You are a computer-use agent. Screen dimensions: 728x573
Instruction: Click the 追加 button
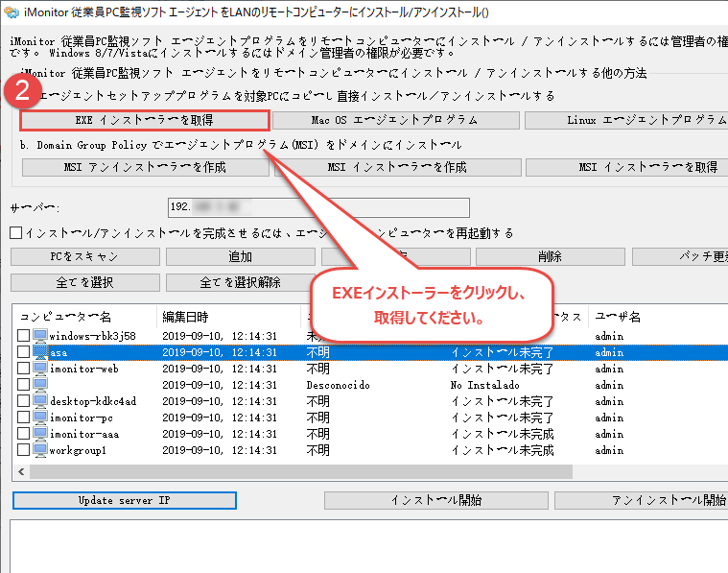pos(241,256)
